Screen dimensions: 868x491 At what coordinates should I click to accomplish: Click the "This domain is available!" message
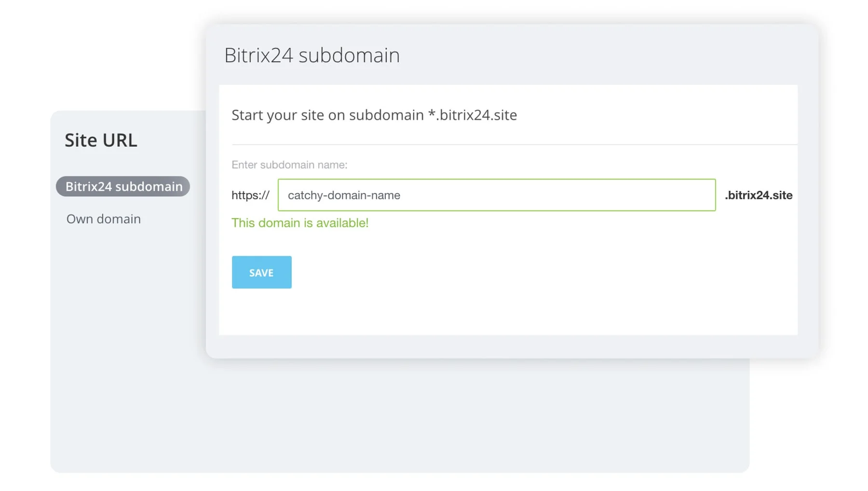pyautogui.click(x=300, y=223)
